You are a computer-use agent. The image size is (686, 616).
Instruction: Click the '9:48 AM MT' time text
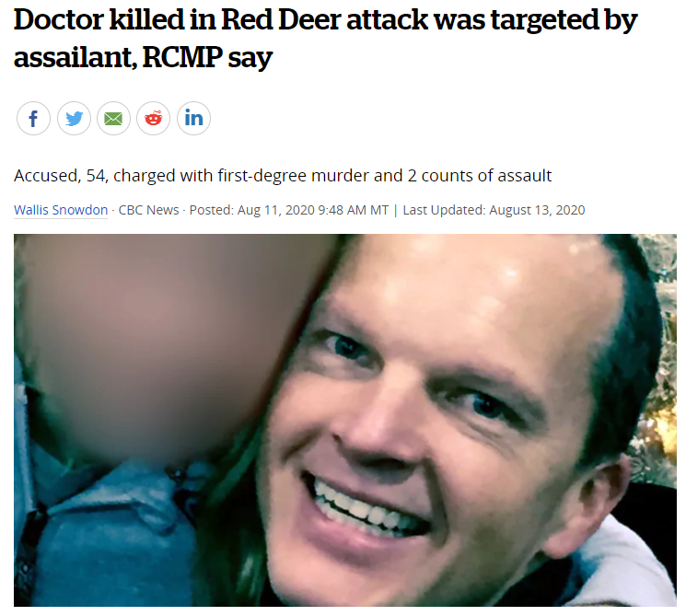(354, 210)
